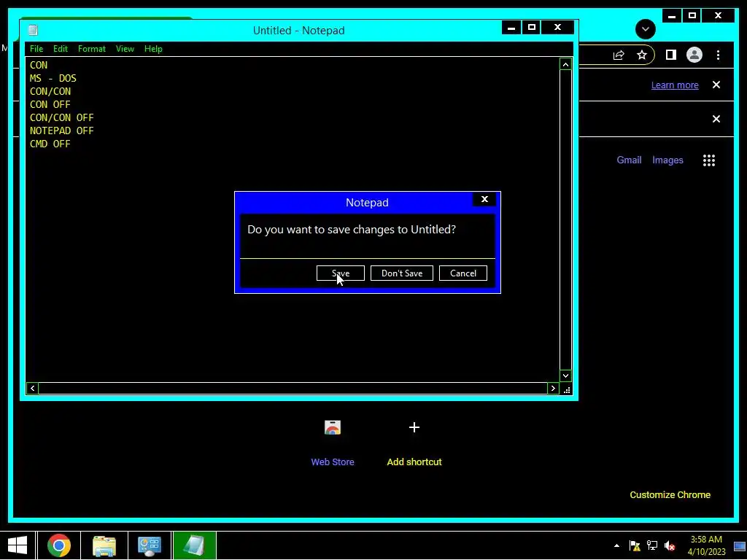Image resolution: width=747 pixels, height=560 pixels.
Task: Click the line "NOTEPAD OFF" in Notepad
Action: click(x=61, y=131)
